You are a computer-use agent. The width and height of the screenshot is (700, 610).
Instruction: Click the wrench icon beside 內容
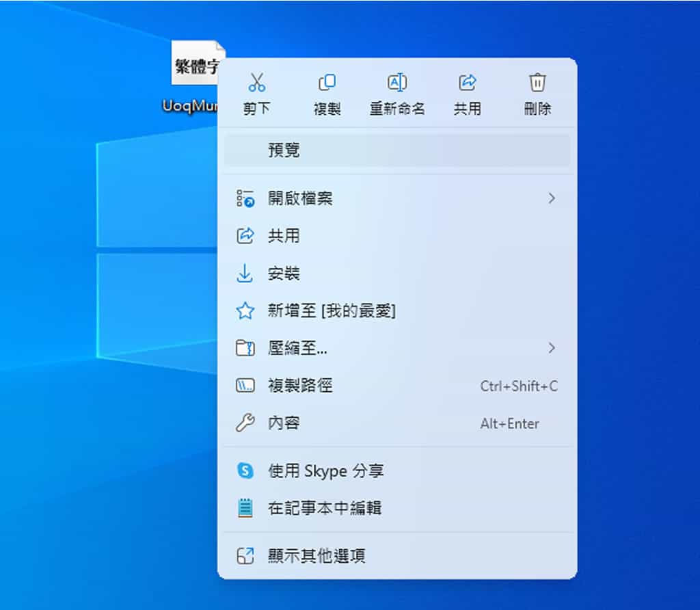pyautogui.click(x=245, y=423)
